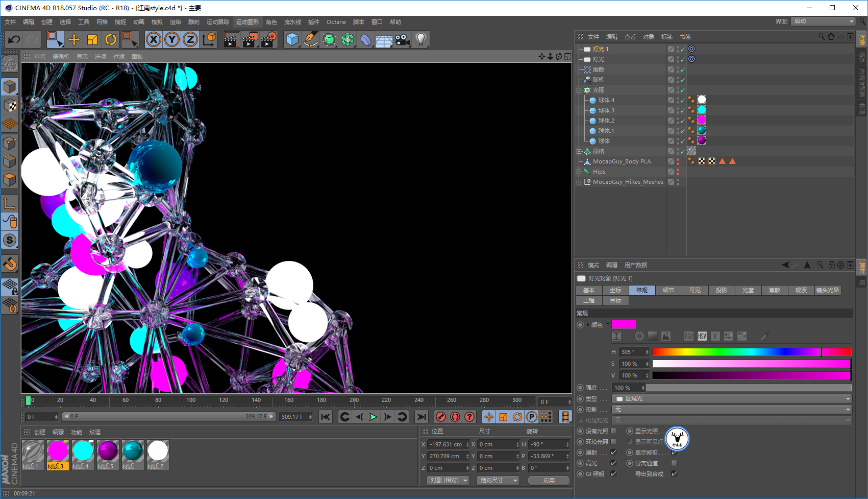868x499 pixels.
Task: Toggle autokeying red button
Action: (455, 417)
